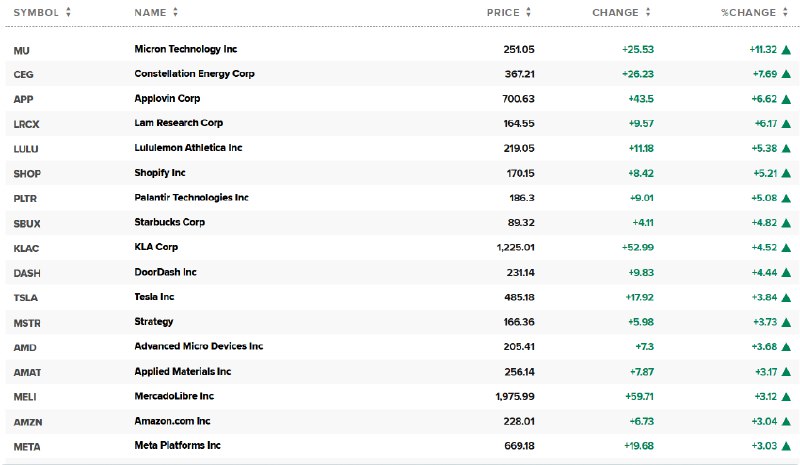Click the NAME column header label

[151, 12]
